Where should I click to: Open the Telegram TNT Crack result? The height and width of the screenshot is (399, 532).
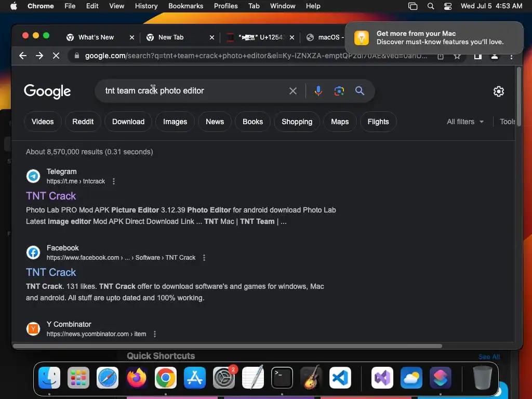click(x=51, y=196)
